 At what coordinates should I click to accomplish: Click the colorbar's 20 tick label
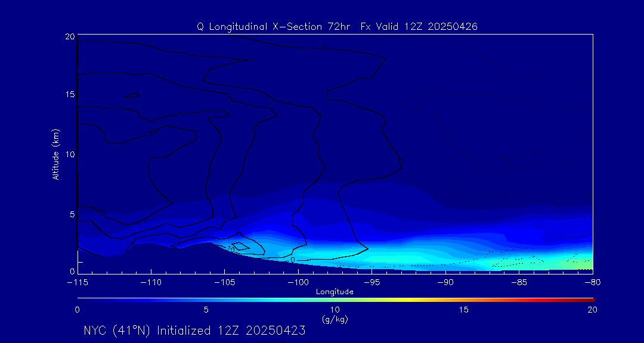click(x=592, y=310)
